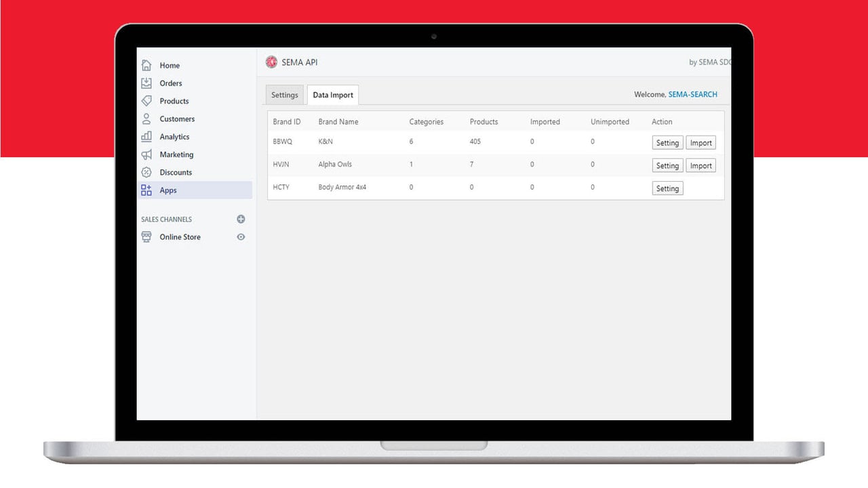The height and width of the screenshot is (488, 868).
Task: Click the Online Store storefront icon
Action: 146,237
